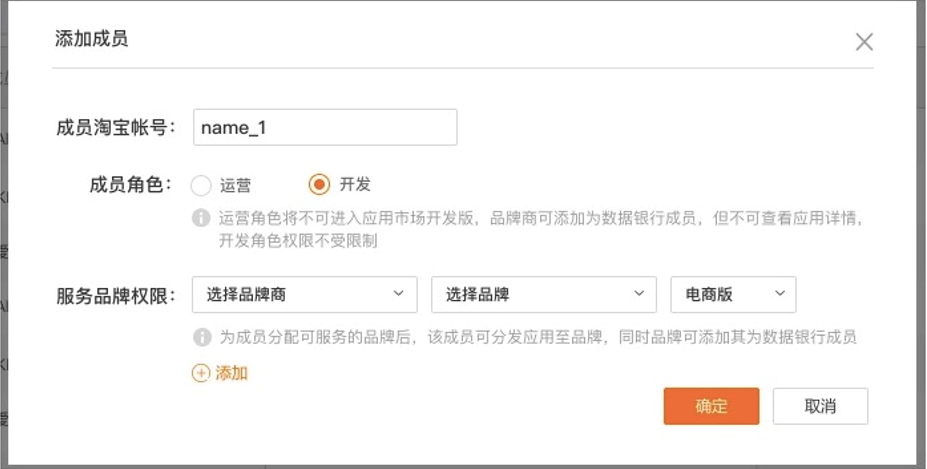Click the 添加成员 dialog title
The width and height of the screenshot is (927, 469).
(91, 40)
